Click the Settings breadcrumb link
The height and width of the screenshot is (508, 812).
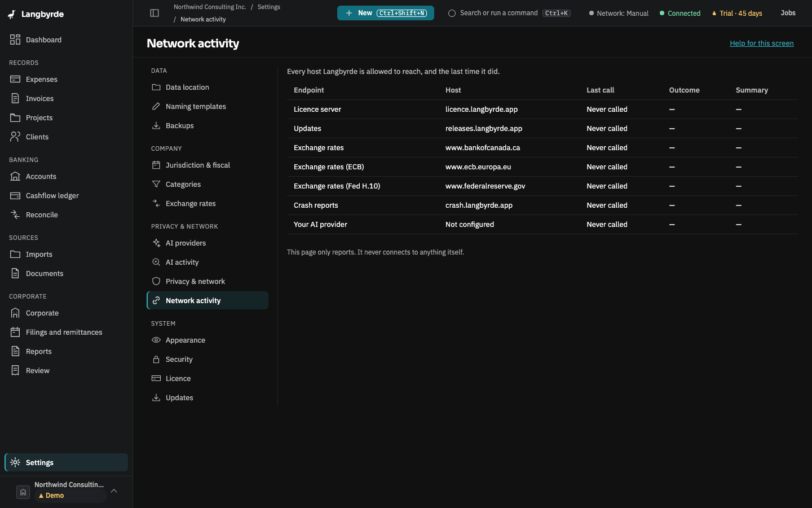click(x=269, y=7)
